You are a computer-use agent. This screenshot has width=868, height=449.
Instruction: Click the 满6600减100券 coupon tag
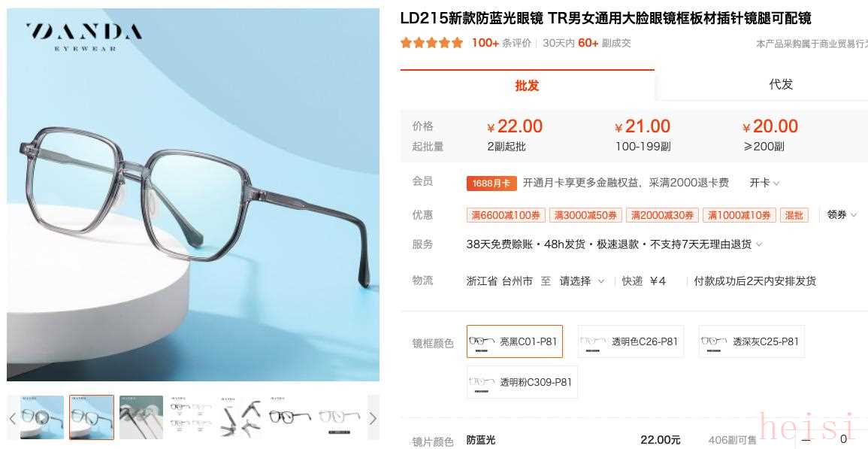pos(506,215)
